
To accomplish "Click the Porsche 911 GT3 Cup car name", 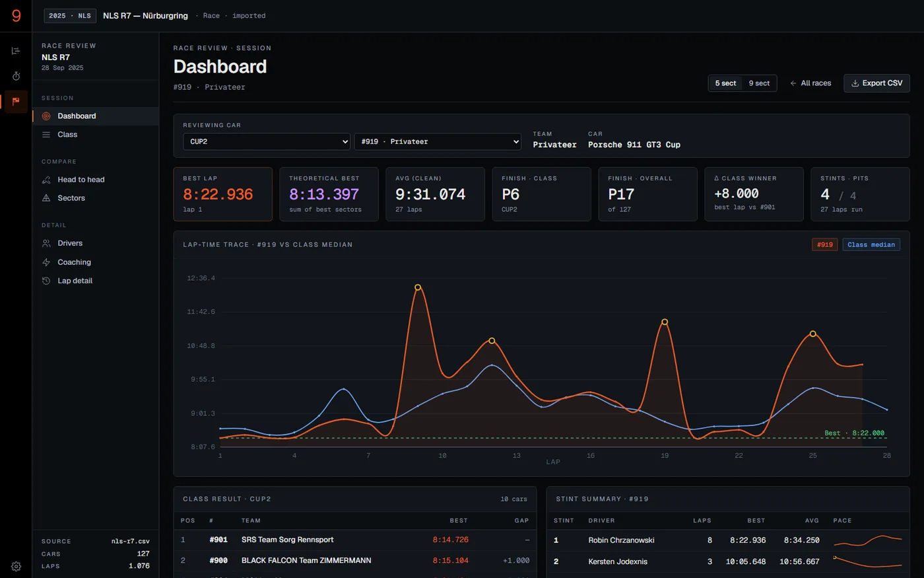I will point(634,145).
